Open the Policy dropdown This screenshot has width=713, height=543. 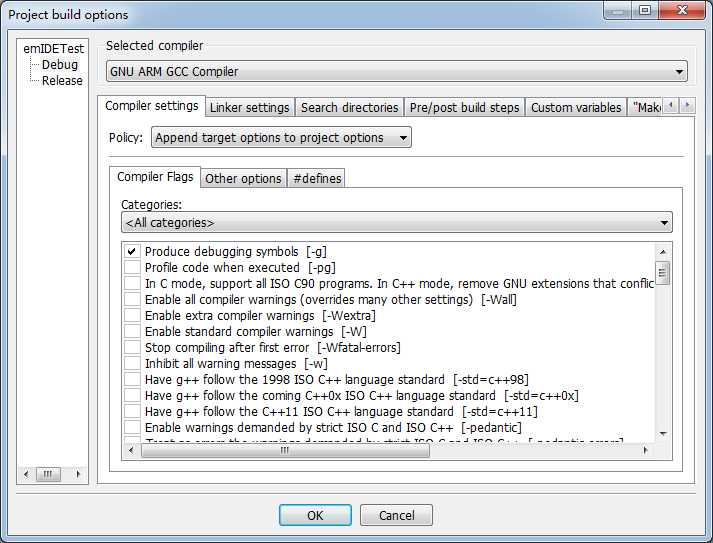281,138
